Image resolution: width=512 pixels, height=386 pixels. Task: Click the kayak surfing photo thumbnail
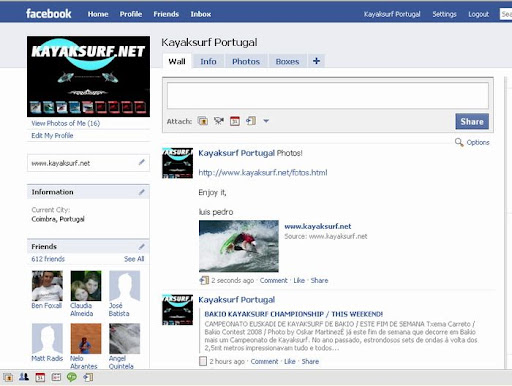tap(239, 246)
